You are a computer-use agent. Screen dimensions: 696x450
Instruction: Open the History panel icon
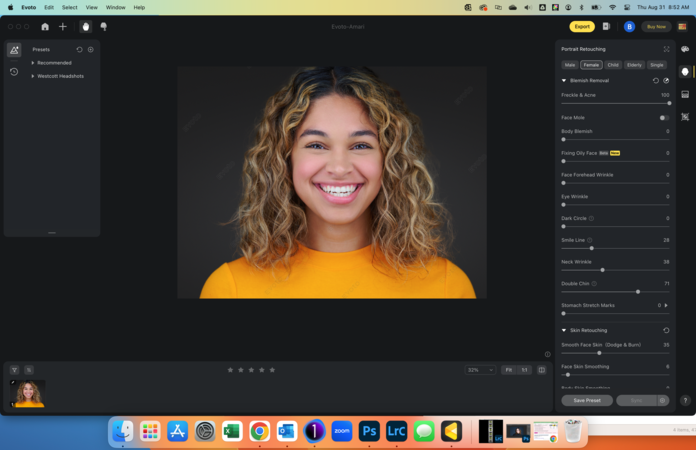14,72
